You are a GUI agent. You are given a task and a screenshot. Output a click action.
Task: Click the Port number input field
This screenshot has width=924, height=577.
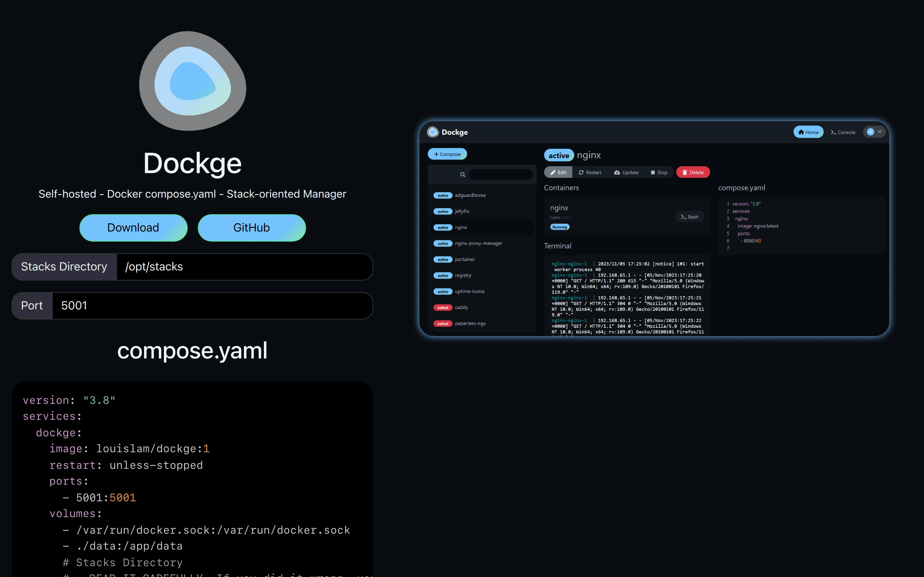(x=212, y=306)
